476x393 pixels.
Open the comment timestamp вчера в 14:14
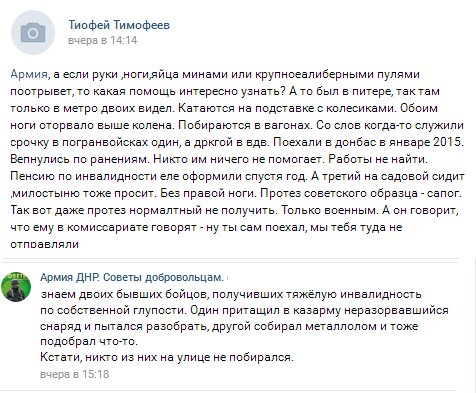tap(103, 40)
